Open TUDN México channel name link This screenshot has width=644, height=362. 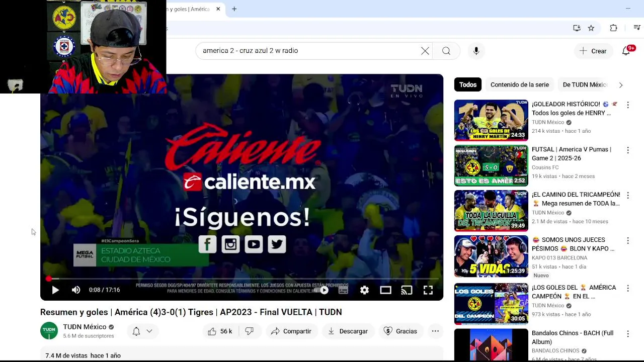(85, 327)
